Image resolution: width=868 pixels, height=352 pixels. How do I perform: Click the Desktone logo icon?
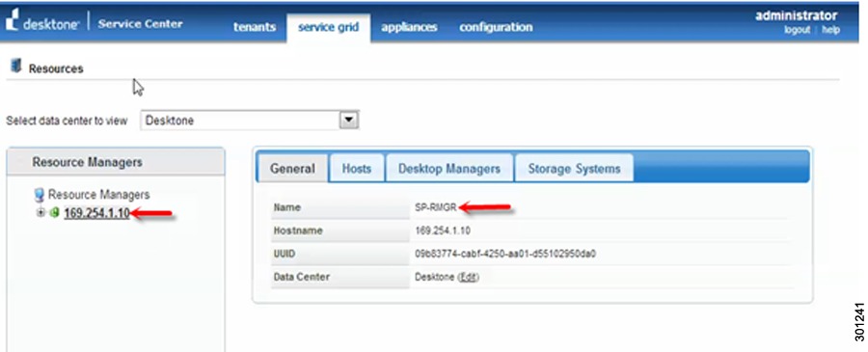tap(11, 23)
